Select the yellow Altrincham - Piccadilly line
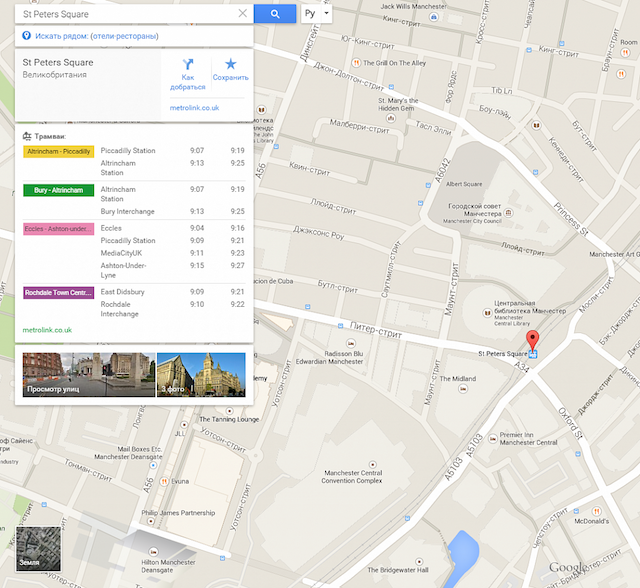The width and height of the screenshot is (640, 588). (x=58, y=151)
